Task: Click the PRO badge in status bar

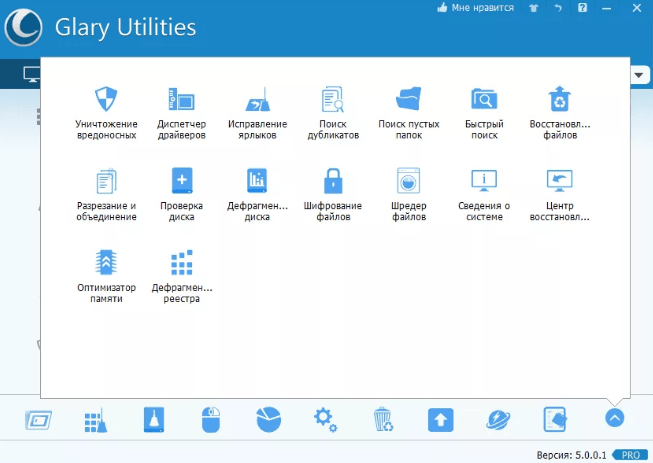Action: pos(630,455)
